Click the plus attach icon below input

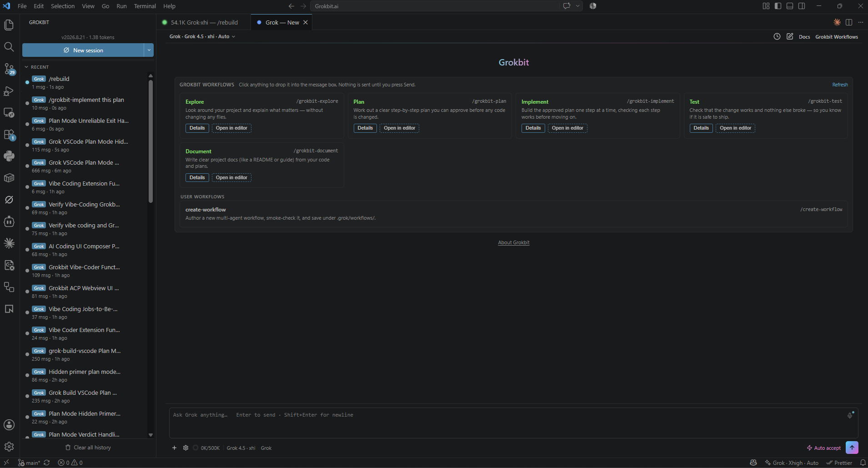(174, 448)
